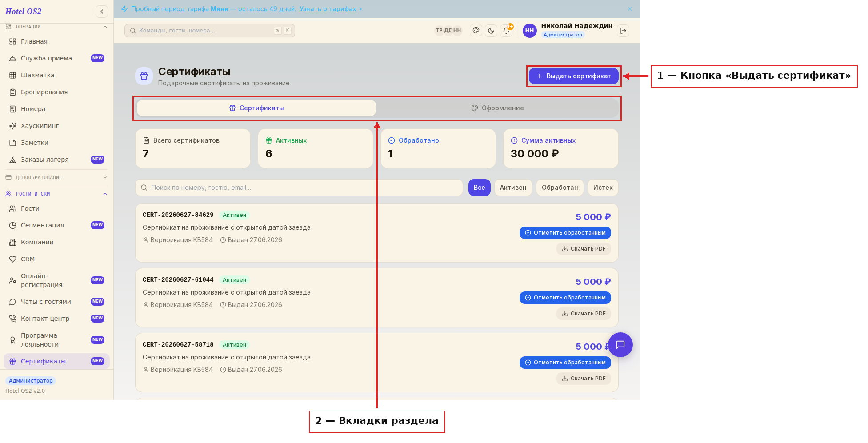Click the certificate search field

[x=299, y=188]
